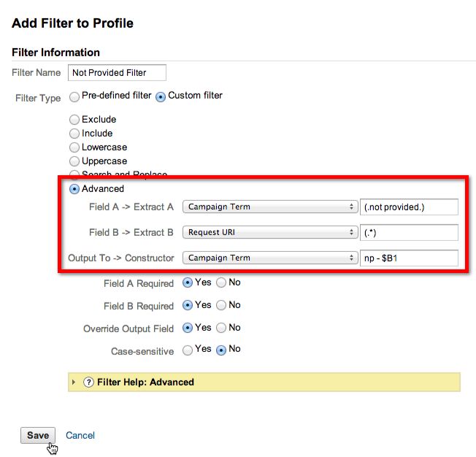Screen dimensions: 476x457
Task: Click the Constructor field containing np - $B1
Action: 409,258
